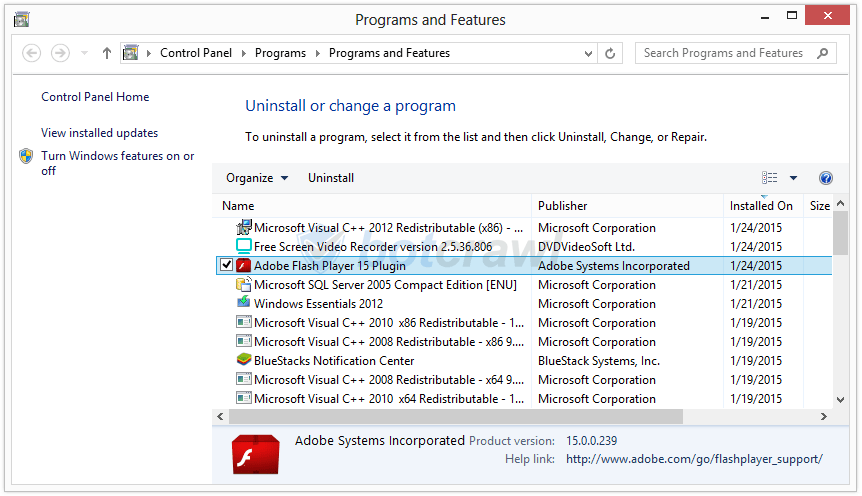Click the Windows Essentials 2012 icon

[244, 302]
